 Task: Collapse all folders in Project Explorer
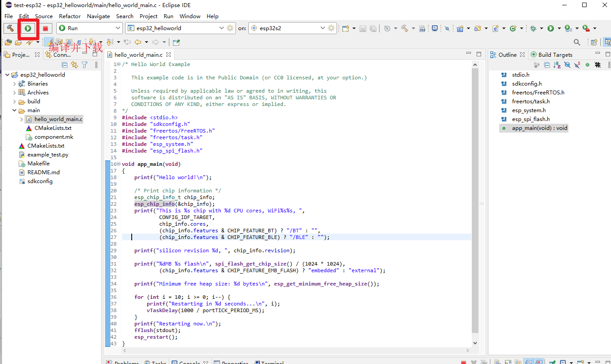[x=64, y=65]
